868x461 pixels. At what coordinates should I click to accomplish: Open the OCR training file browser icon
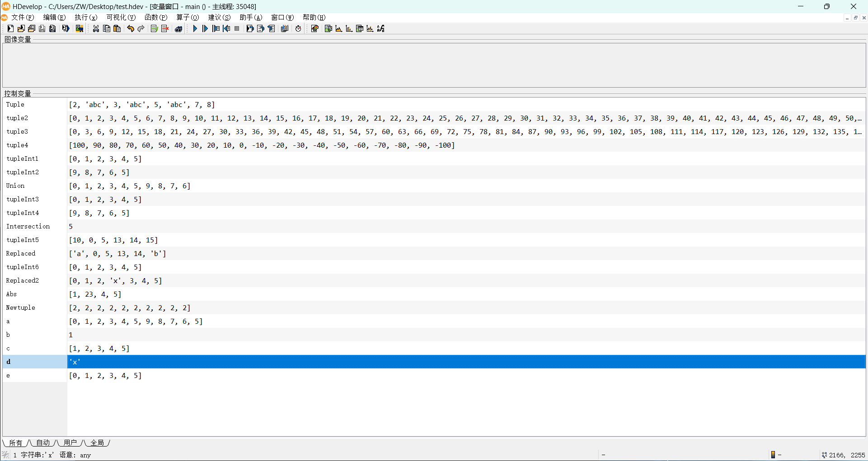point(381,28)
